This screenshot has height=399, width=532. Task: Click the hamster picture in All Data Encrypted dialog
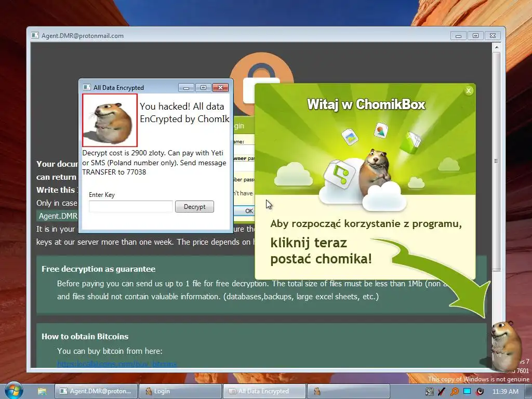[110, 121]
